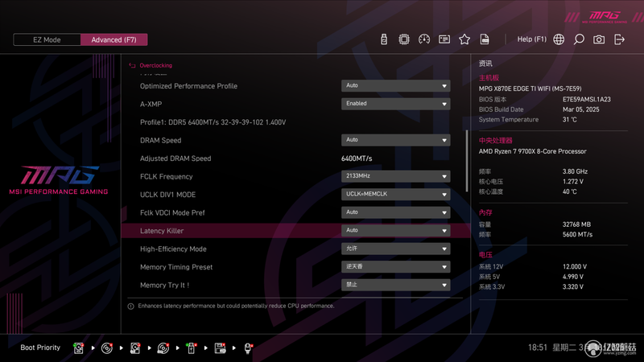Image resolution: width=644 pixels, height=362 pixels.
Task: Open Optimized Performance Profile dropdown
Action: (395, 86)
